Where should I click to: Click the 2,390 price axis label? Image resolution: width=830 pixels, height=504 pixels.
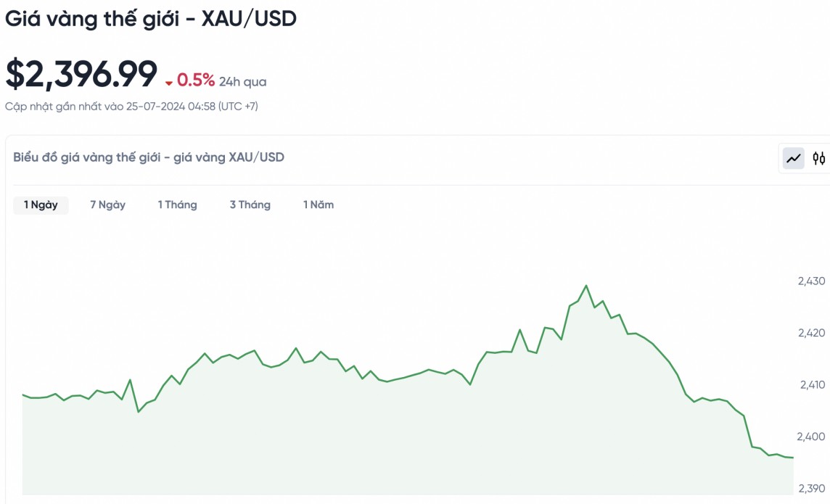pyautogui.click(x=811, y=488)
